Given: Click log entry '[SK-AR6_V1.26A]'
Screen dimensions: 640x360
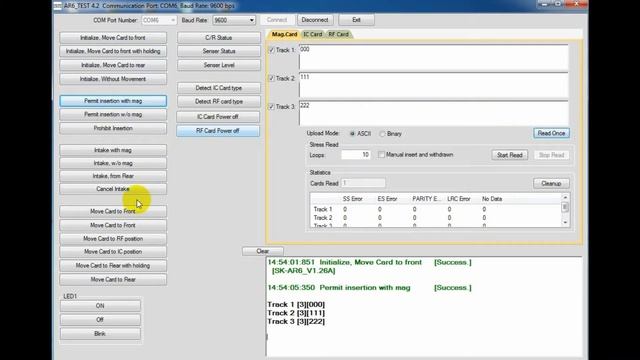Looking at the screenshot, I should 303,271.
